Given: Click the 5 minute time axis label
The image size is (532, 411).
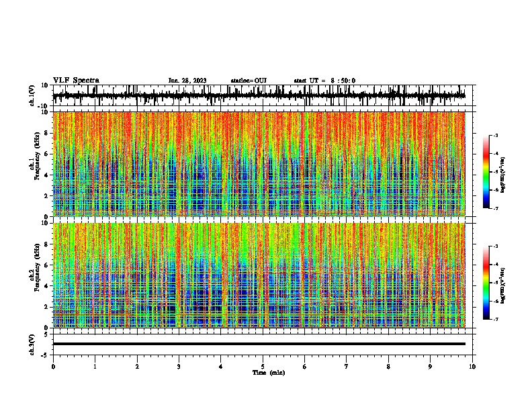Looking at the screenshot, I should pyautogui.click(x=263, y=367).
